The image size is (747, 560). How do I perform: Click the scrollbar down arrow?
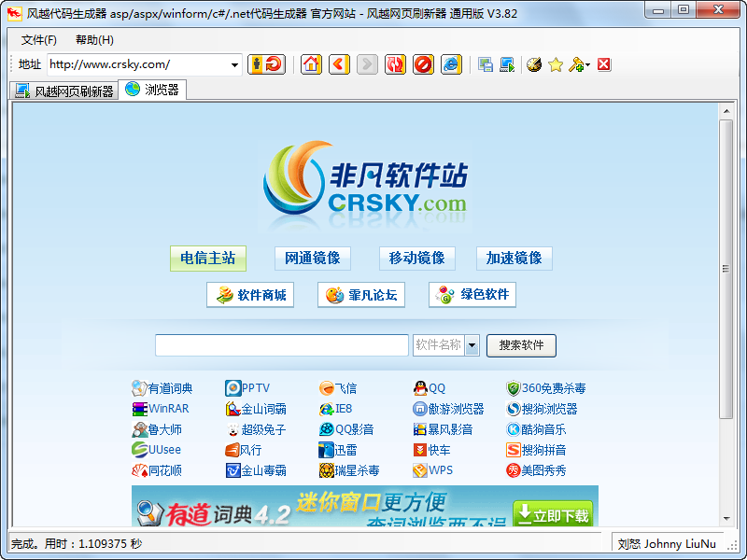click(726, 518)
